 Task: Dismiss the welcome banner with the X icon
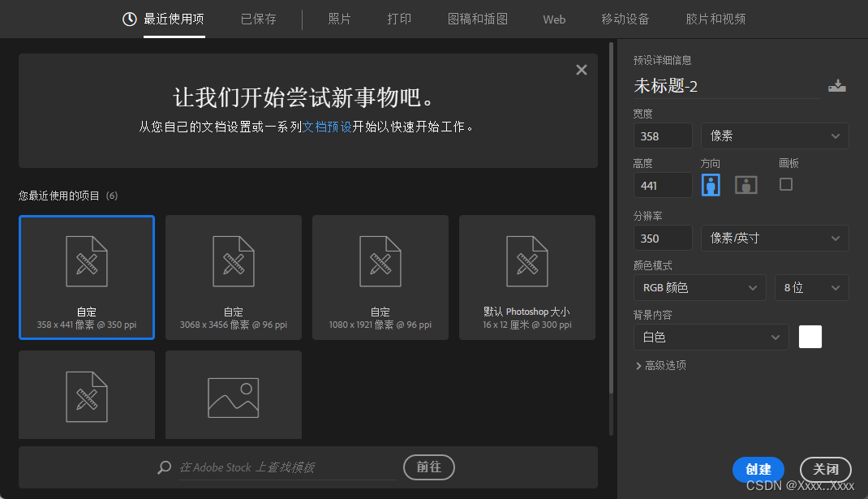(581, 70)
